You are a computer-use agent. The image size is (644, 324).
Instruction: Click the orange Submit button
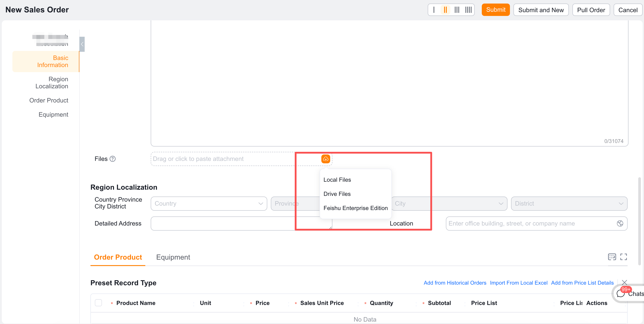(x=496, y=10)
